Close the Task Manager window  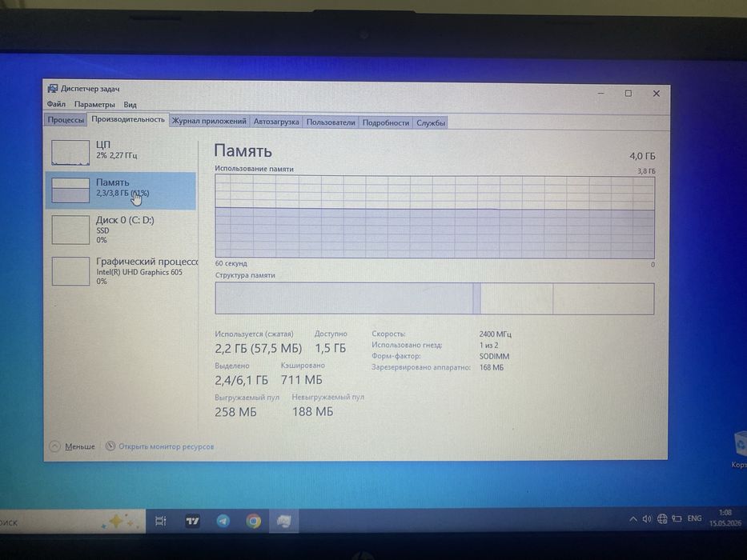pyautogui.click(x=656, y=94)
